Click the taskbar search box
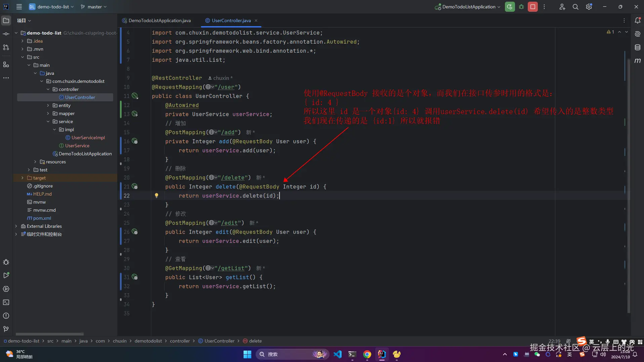 point(292,354)
